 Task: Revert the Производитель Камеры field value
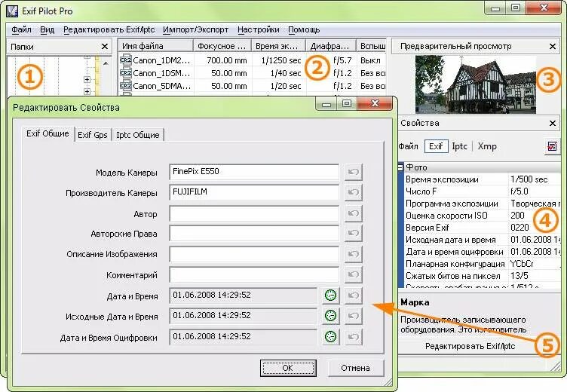(x=353, y=192)
